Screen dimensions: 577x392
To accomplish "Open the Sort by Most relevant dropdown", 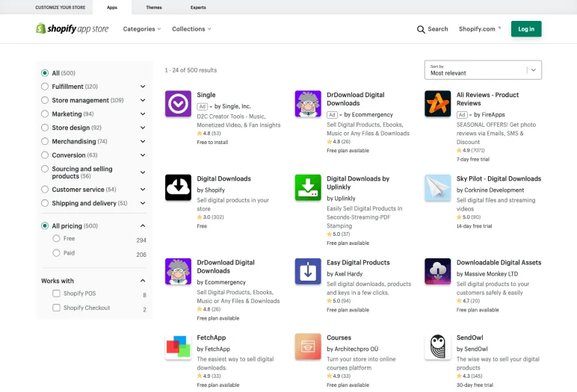I will point(483,70).
